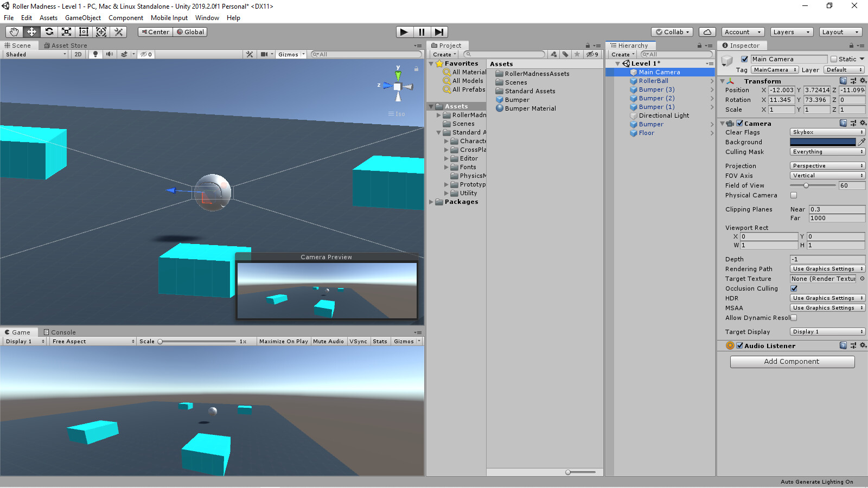Open the Tag dropdown
The width and height of the screenshot is (868, 488).
[x=775, y=70]
